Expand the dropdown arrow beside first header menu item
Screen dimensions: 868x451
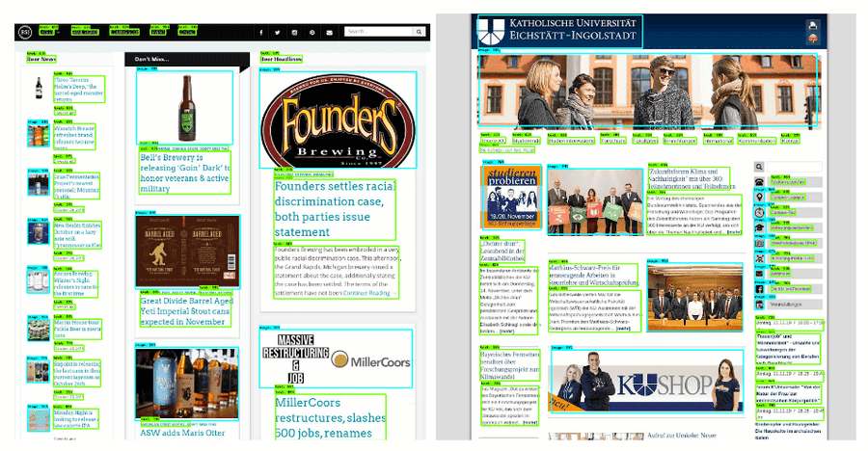(x=58, y=33)
